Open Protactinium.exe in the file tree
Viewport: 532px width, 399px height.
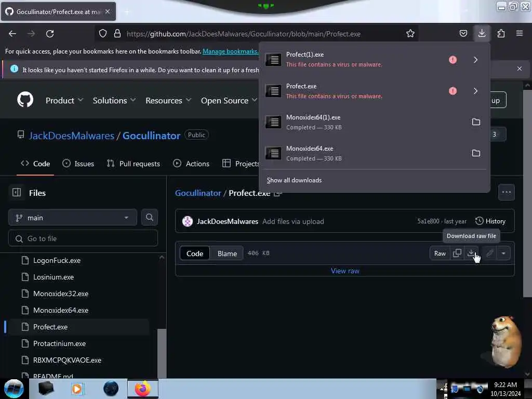click(x=59, y=344)
